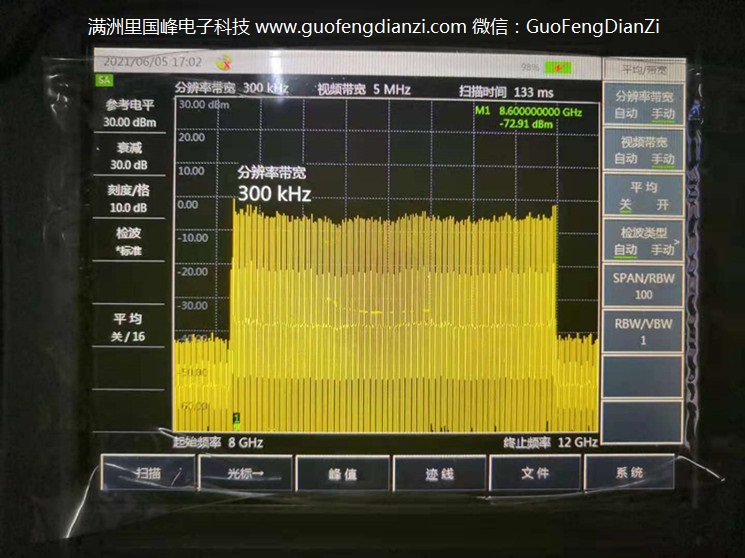745x558 pixels.
Task: Open the 扫描 (Sweep) bottom menu
Action: click(x=148, y=473)
